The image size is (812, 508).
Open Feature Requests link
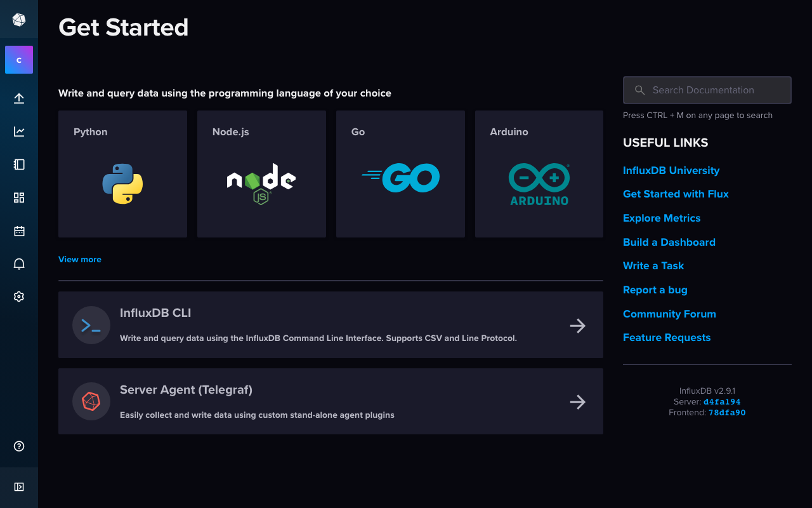[x=667, y=338]
